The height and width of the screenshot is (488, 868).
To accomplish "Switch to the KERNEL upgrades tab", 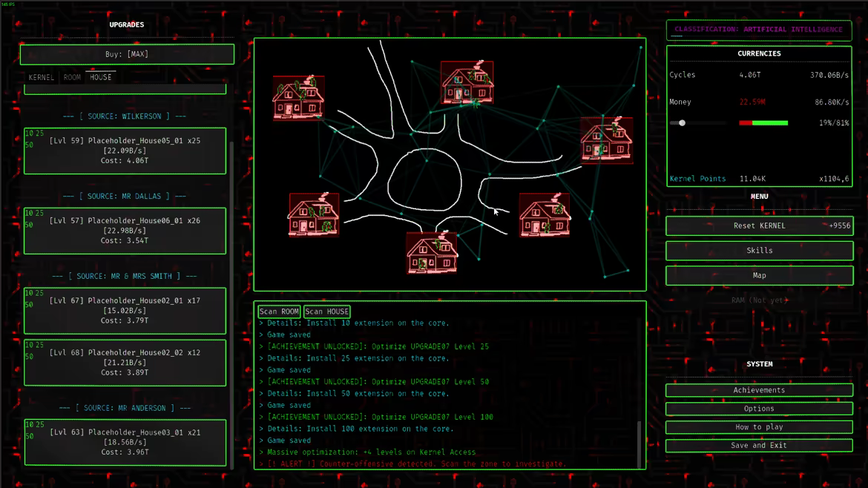I will pyautogui.click(x=42, y=77).
